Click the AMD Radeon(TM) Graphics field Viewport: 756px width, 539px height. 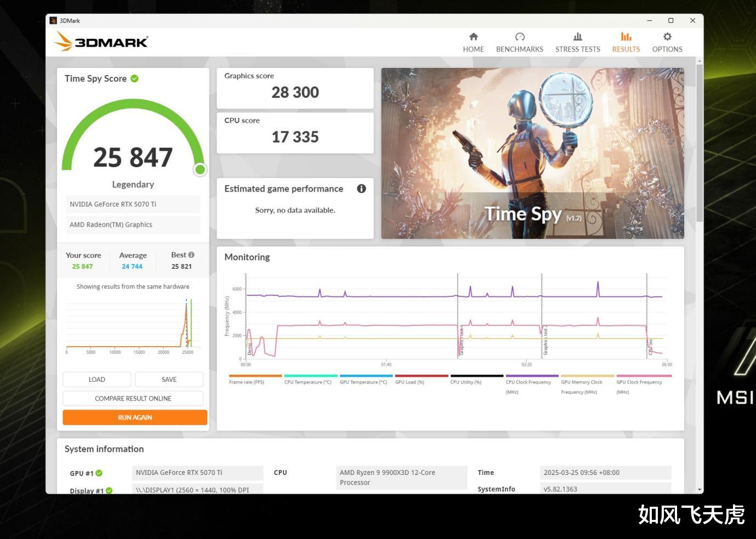tap(133, 225)
